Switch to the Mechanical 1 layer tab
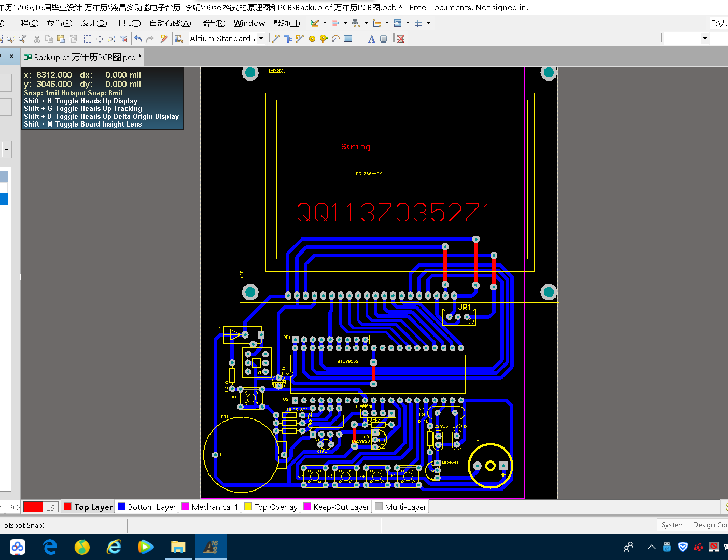The height and width of the screenshot is (560, 728). 210,507
